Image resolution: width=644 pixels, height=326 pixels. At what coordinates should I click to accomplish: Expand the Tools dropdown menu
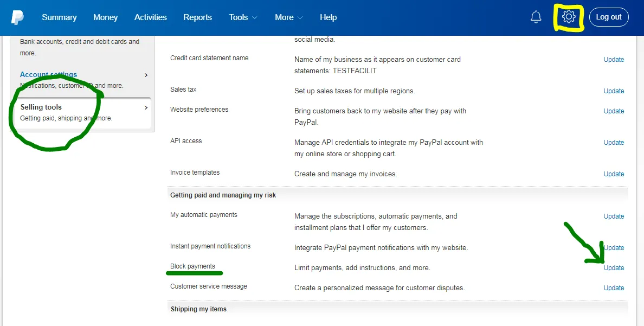click(x=243, y=17)
